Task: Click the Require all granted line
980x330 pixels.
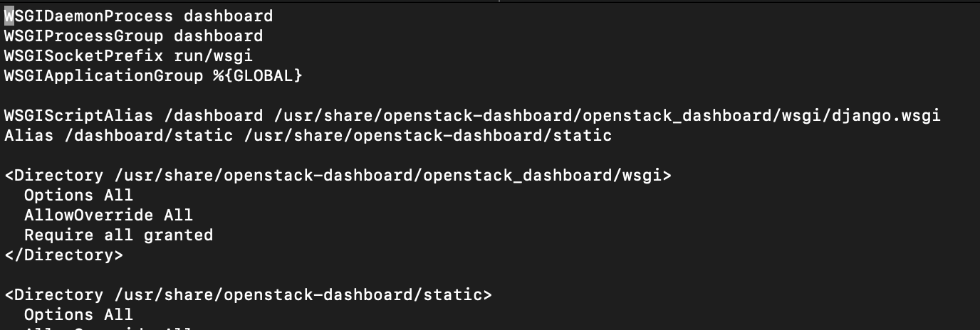Action: (x=118, y=235)
